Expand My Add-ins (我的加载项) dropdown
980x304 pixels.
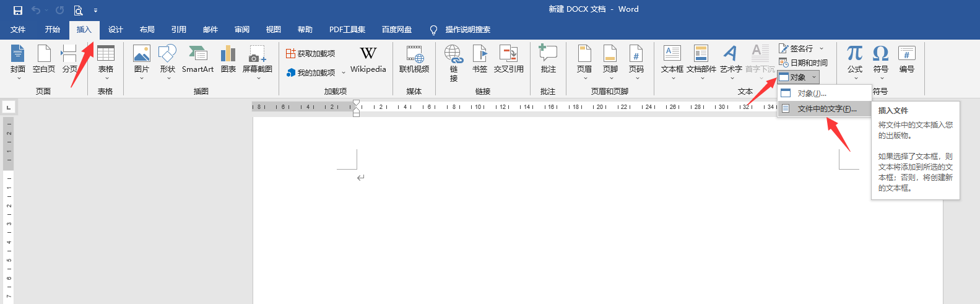click(344, 73)
